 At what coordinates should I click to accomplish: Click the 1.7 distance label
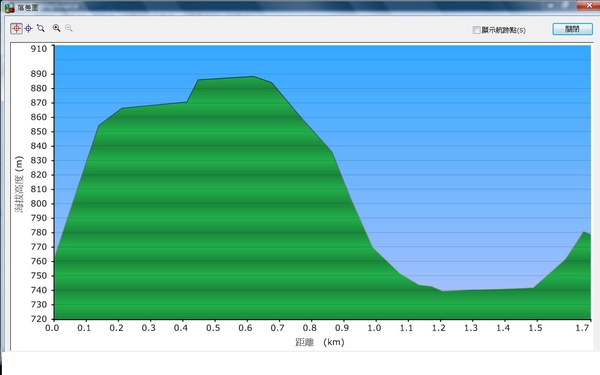pyautogui.click(x=583, y=328)
